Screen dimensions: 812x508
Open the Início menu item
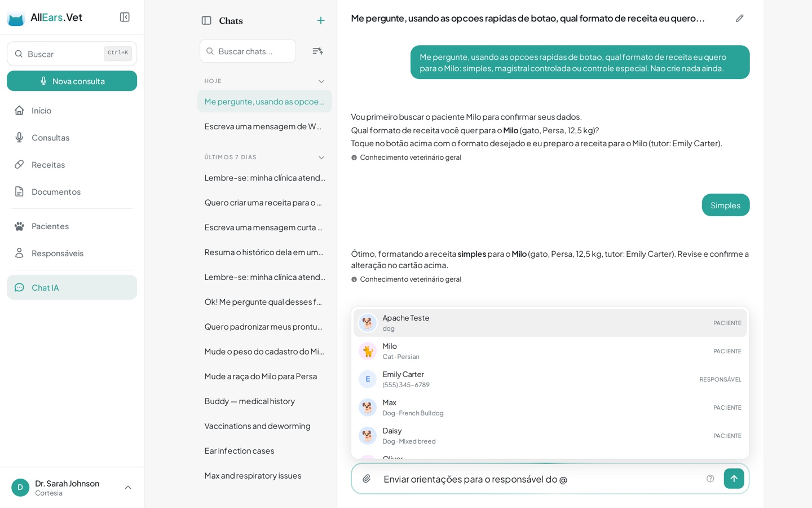72,110
